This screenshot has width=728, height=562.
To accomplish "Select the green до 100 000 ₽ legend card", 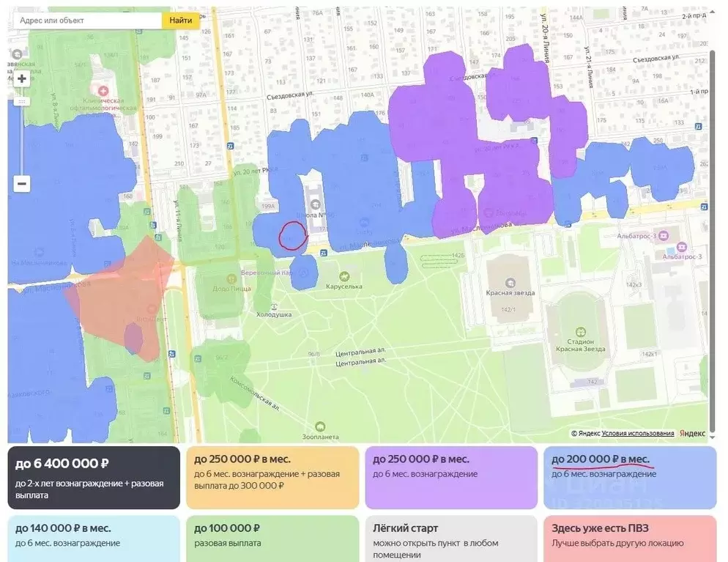I will 272,538.
